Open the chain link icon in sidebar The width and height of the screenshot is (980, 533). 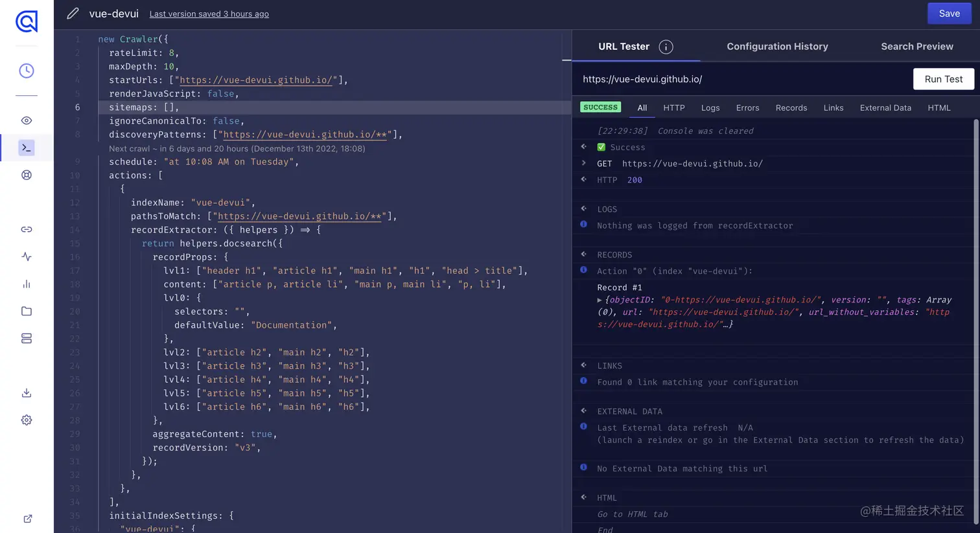point(27,229)
